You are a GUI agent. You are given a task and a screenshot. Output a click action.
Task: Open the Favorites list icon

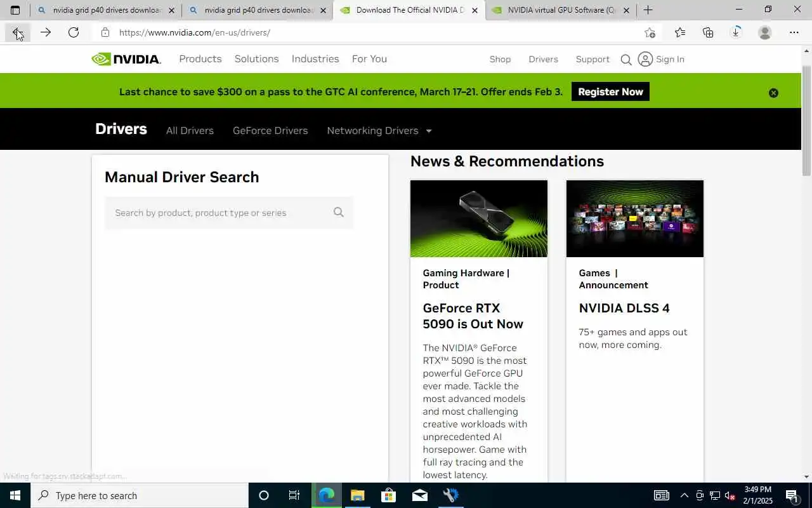tap(680, 32)
